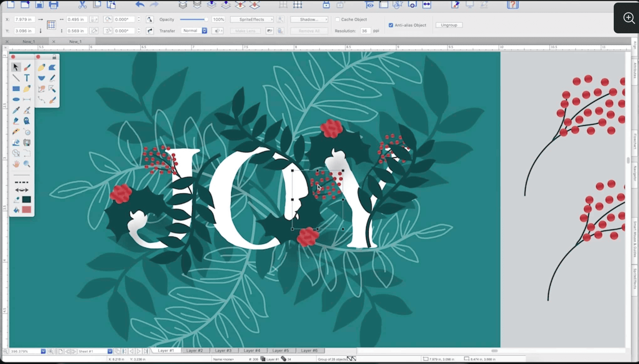This screenshot has width=639, height=364.
Task: Switch to the Layer #4 tab
Action: click(x=252, y=350)
